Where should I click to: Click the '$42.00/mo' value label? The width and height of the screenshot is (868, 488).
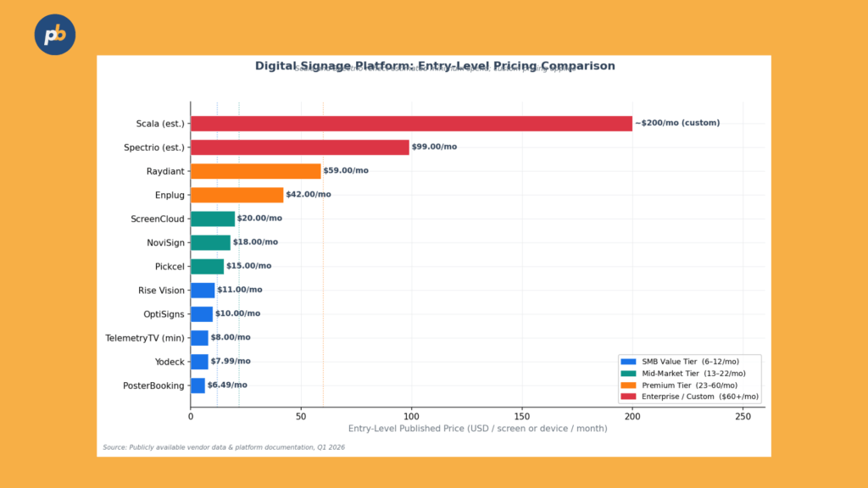point(309,194)
